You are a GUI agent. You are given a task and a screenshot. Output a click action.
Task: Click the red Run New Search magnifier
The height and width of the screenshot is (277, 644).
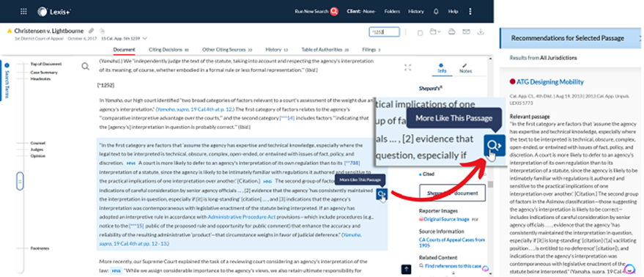(x=334, y=12)
